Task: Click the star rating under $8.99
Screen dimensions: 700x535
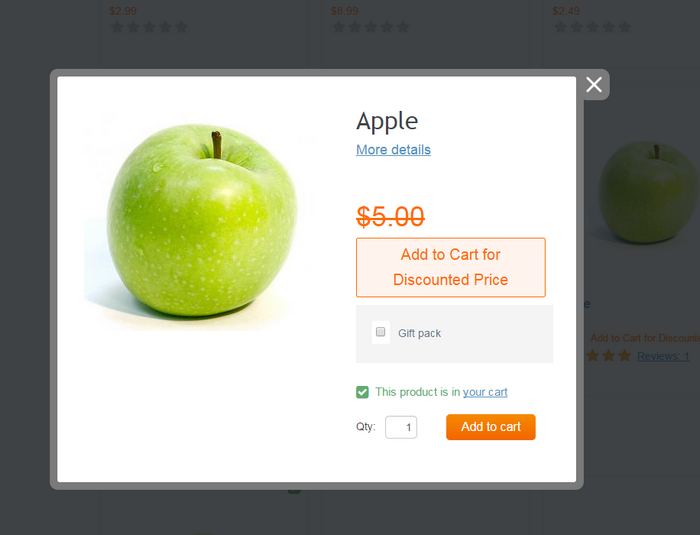Action: tap(371, 27)
